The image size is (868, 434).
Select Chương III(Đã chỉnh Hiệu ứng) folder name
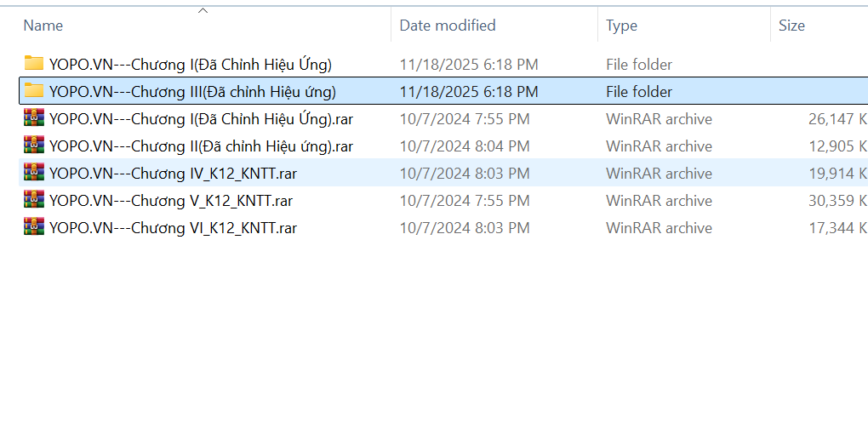coord(192,91)
